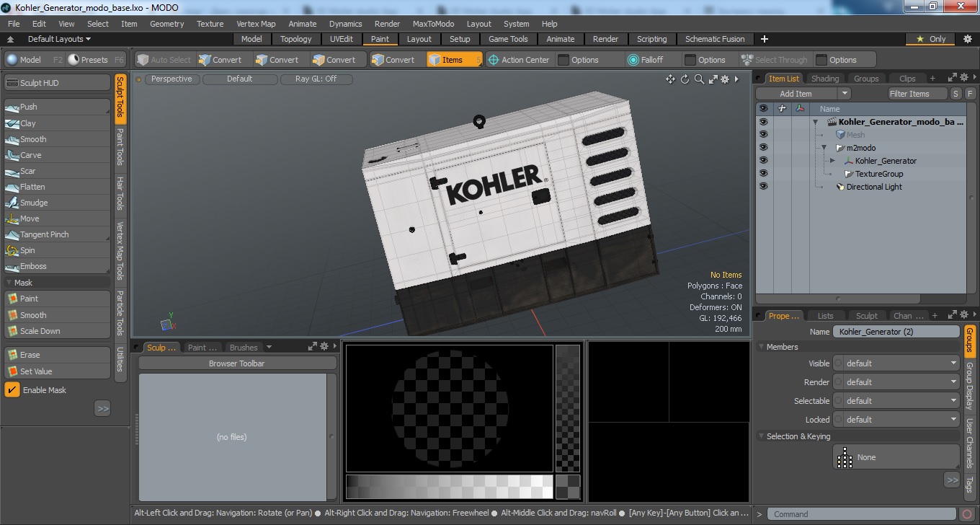Screen dimensions: 980x525
Task: Collapse the Mask section
Action: point(9,283)
